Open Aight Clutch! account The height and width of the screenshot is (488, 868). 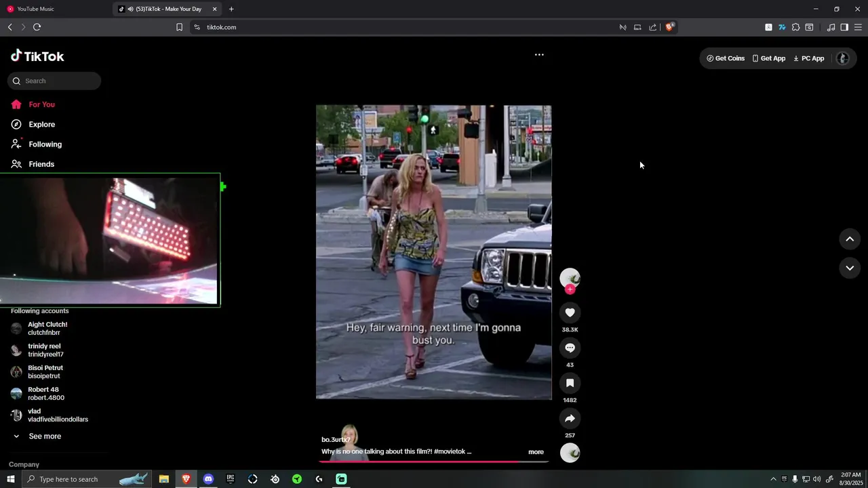pyautogui.click(x=47, y=329)
